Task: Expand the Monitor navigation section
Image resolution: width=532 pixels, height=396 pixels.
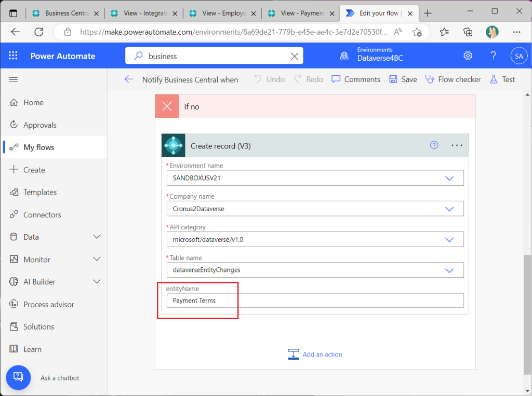Action: point(97,259)
